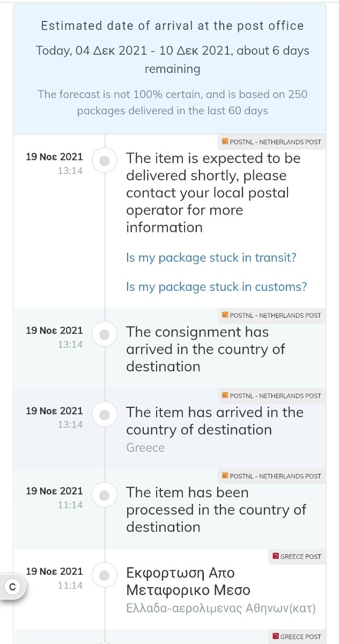
Task: Click the bottom-most Greece Post carrier badge
Action: [x=297, y=636]
